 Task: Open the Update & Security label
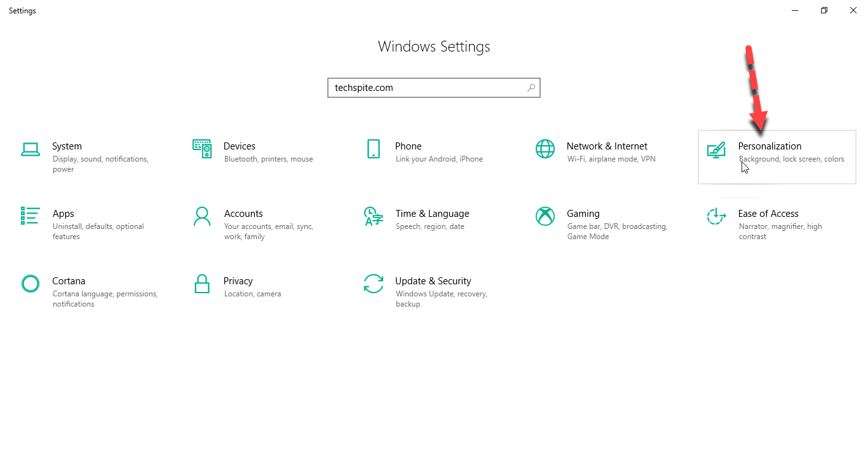click(x=433, y=281)
